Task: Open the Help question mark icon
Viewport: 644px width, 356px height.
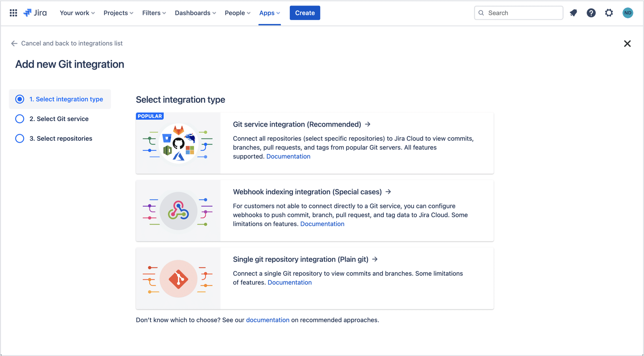Action: tap(591, 13)
